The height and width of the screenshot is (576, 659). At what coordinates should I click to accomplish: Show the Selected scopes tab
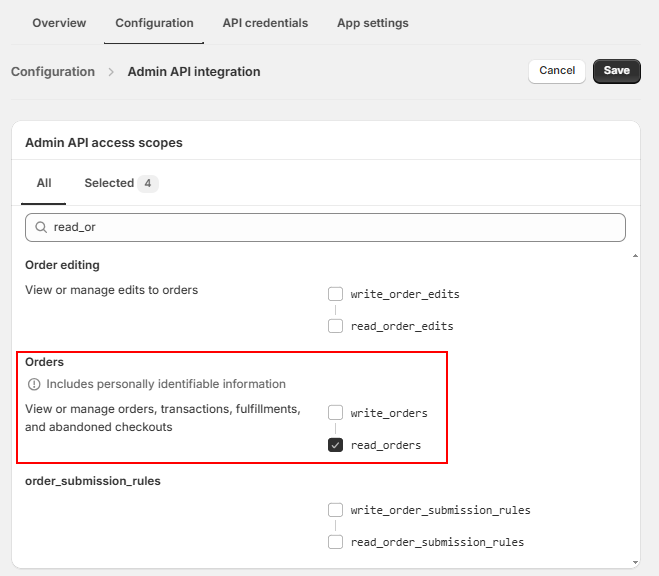pyautogui.click(x=120, y=183)
